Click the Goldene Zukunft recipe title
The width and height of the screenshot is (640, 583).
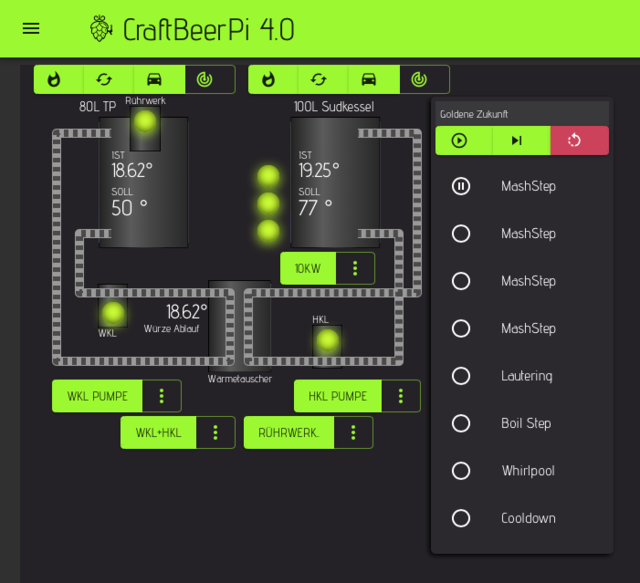[474, 114]
